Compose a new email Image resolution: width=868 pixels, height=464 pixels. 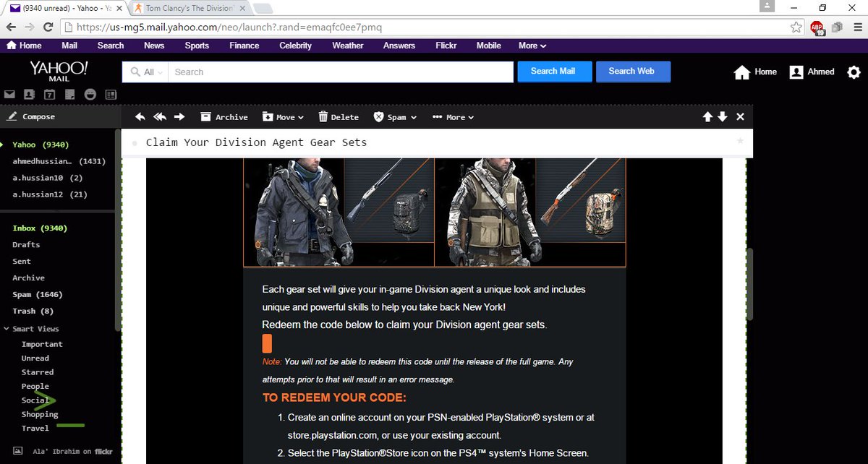[32, 116]
